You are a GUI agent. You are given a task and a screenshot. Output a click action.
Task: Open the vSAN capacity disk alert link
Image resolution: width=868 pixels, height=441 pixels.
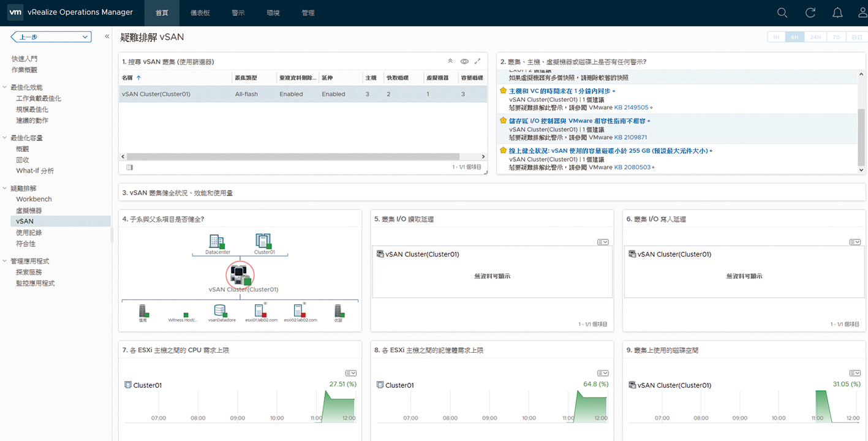[610, 151]
